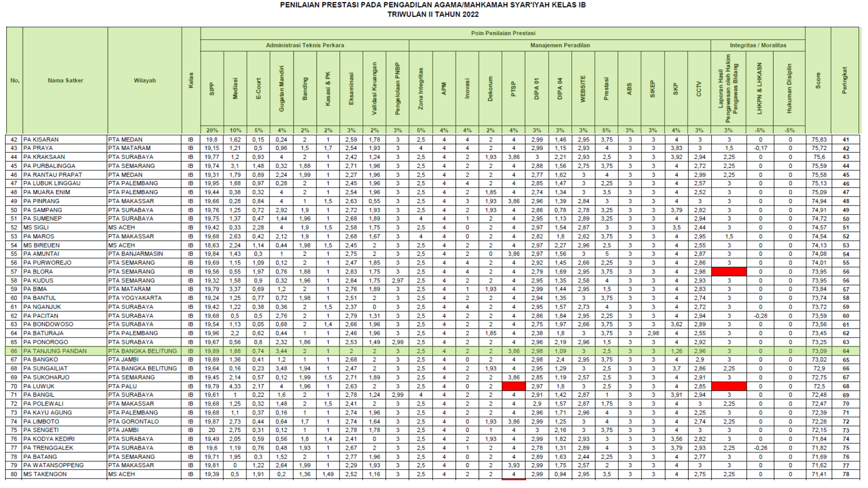The height and width of the screenshot is (488, 868).
Task: Click the PA KISARAN row name
Action: click(x=41, y=140)
